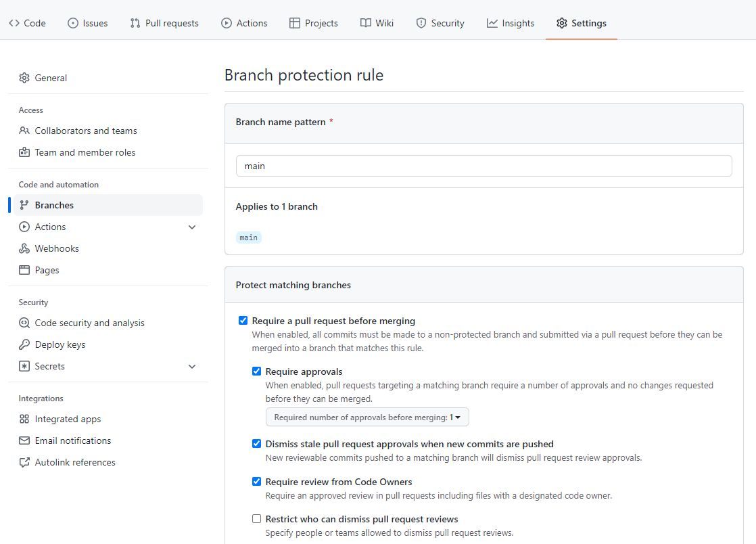This screenshot has height=544, width=756.
Task: Open the Insights tab
Action: point(511,23)
